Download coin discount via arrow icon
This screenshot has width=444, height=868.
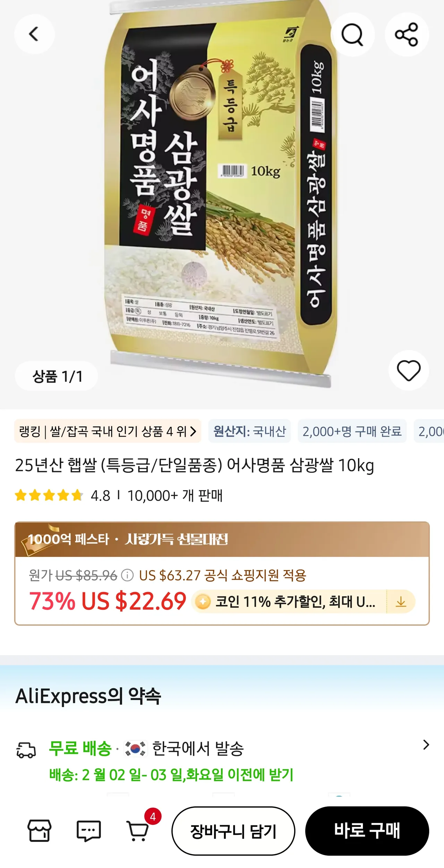tap(401, 602)
